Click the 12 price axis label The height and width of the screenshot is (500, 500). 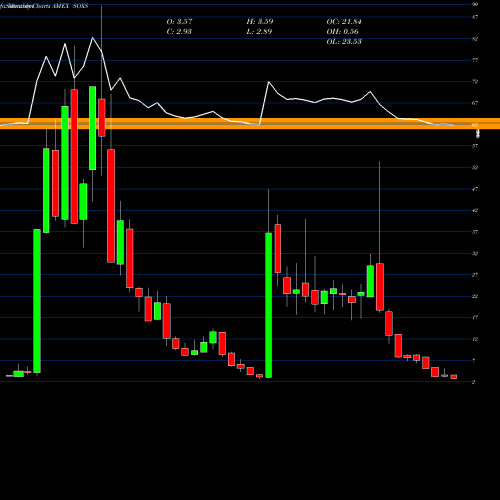pyautogui.click(x=475, y=339)
